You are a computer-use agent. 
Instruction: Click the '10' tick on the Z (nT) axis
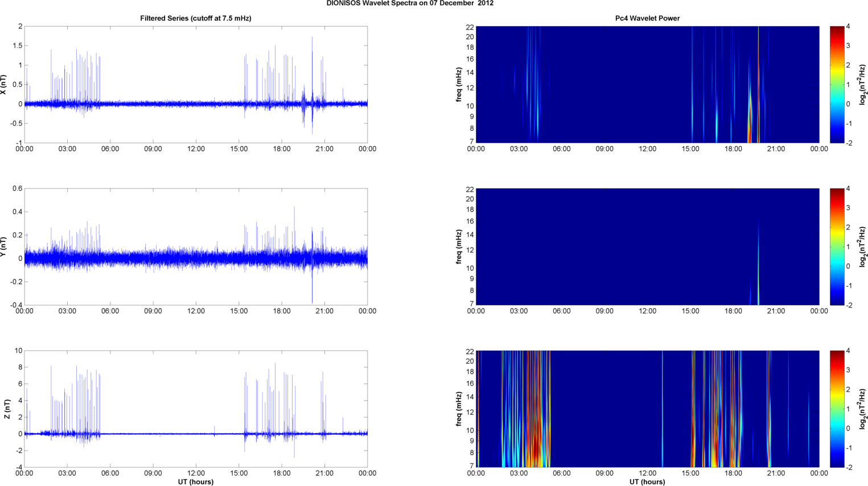(19, 351)
